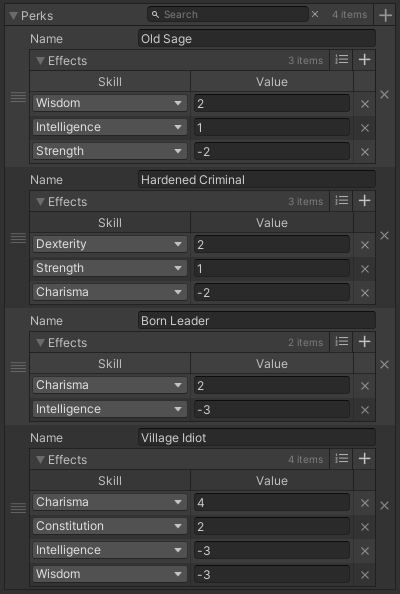Add an effect to the Village Idiot perk
The height and width of the screenshot is (594, 400).
coord(364,459)
